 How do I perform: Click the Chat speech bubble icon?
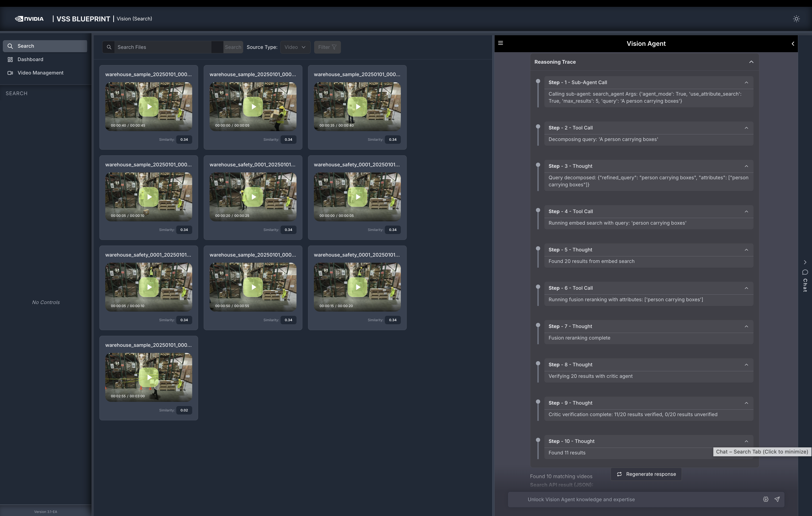pos(805,272)
